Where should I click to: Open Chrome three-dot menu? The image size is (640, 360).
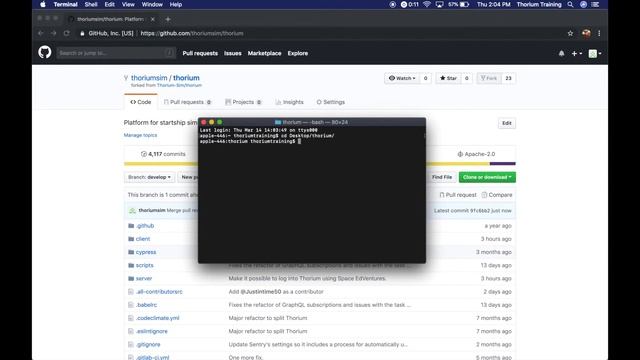[x=599, y=33]
